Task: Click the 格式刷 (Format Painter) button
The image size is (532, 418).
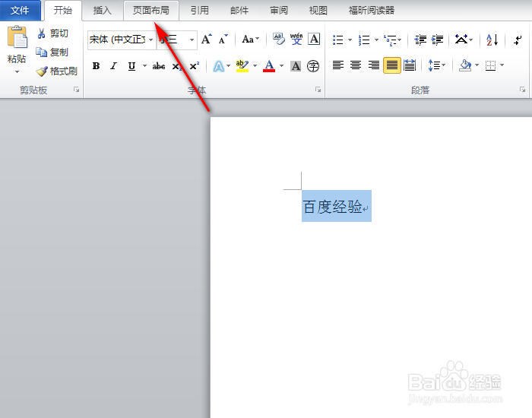Action: (57, 71)
